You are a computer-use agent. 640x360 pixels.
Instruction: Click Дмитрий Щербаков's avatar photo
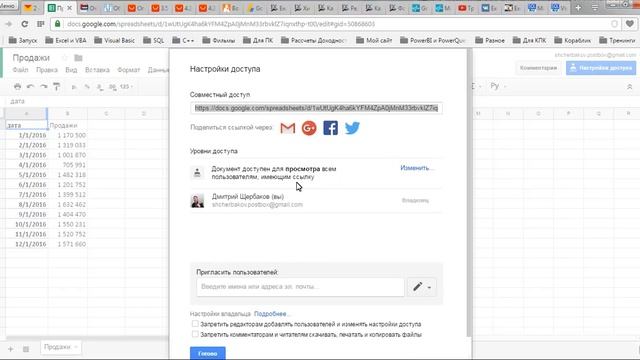[198, 200]
